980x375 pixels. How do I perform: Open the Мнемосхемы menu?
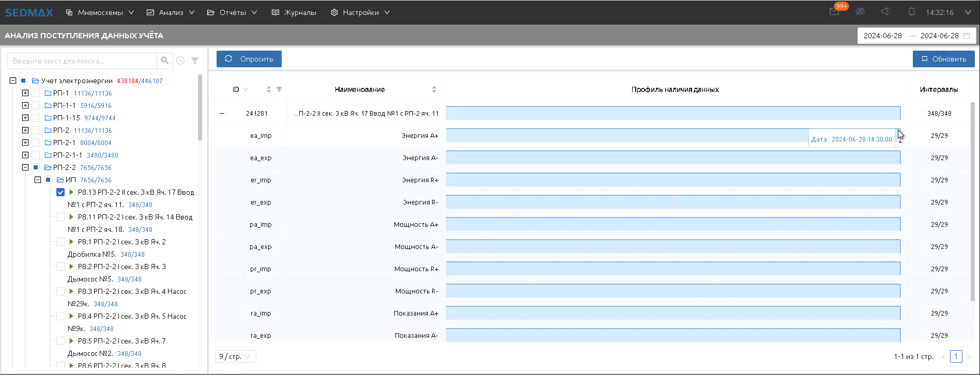pyautogui.click(x=100, y=12)
